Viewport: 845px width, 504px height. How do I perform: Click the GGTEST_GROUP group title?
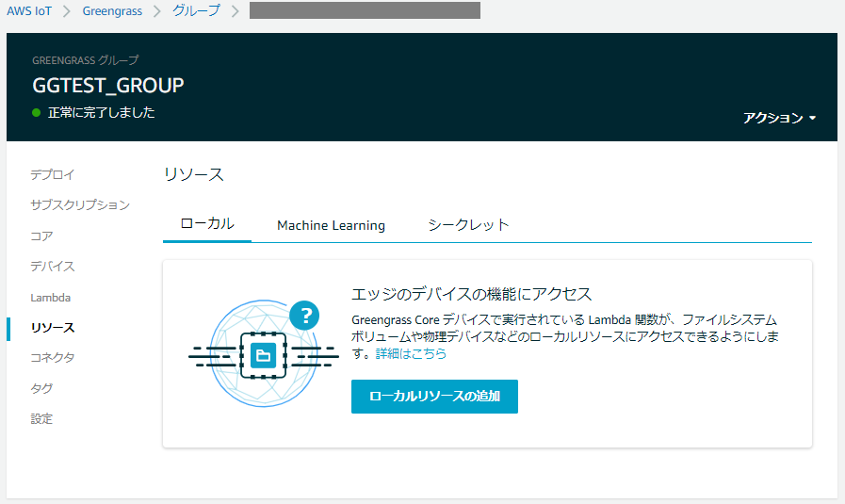[x=108, y=85]
